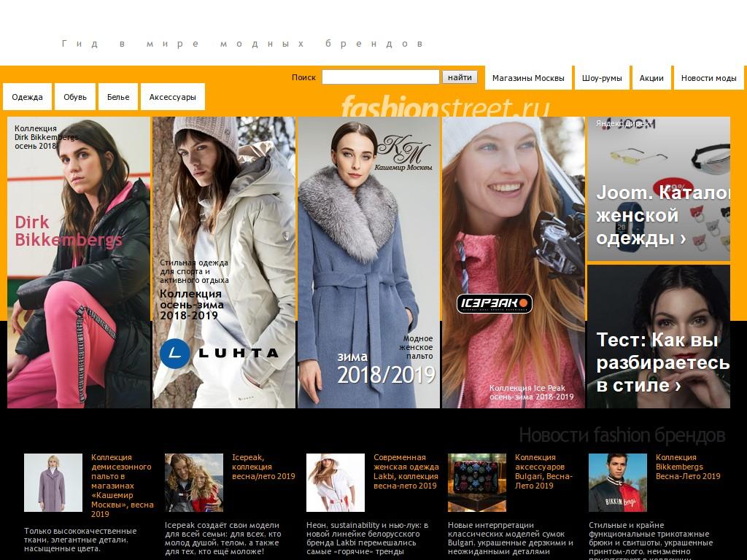Open the Dirk Bikkembergs collection banner
Screen dimensions: 747x560
(79, 262)
